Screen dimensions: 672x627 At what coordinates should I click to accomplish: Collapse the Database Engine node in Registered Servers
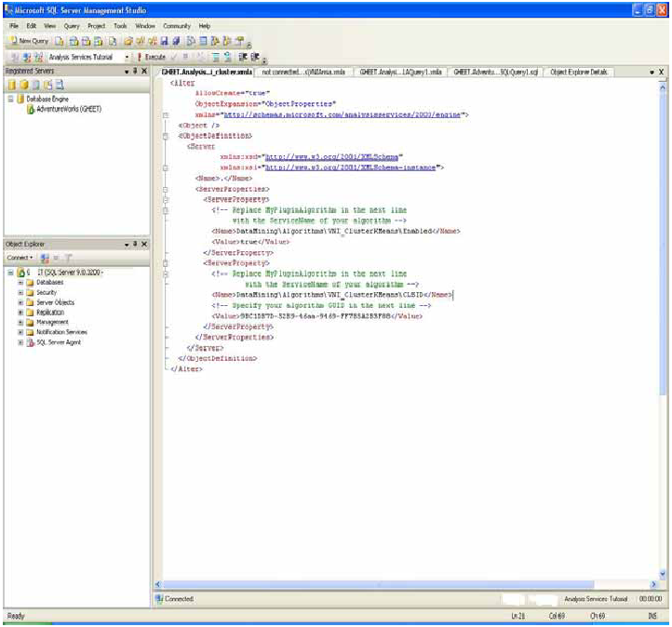pyautogui.click(x=9, y=99)
